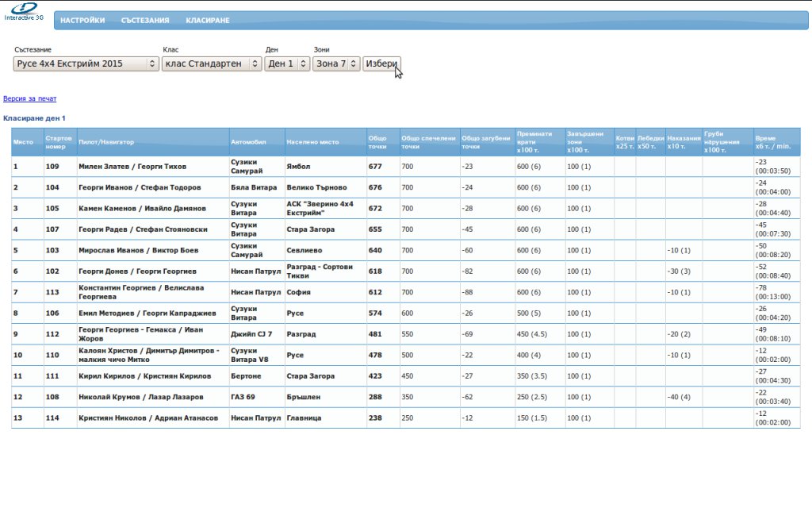Click the Класиране ден 1 heading
The image size is (812, 508).
point(34,118)
